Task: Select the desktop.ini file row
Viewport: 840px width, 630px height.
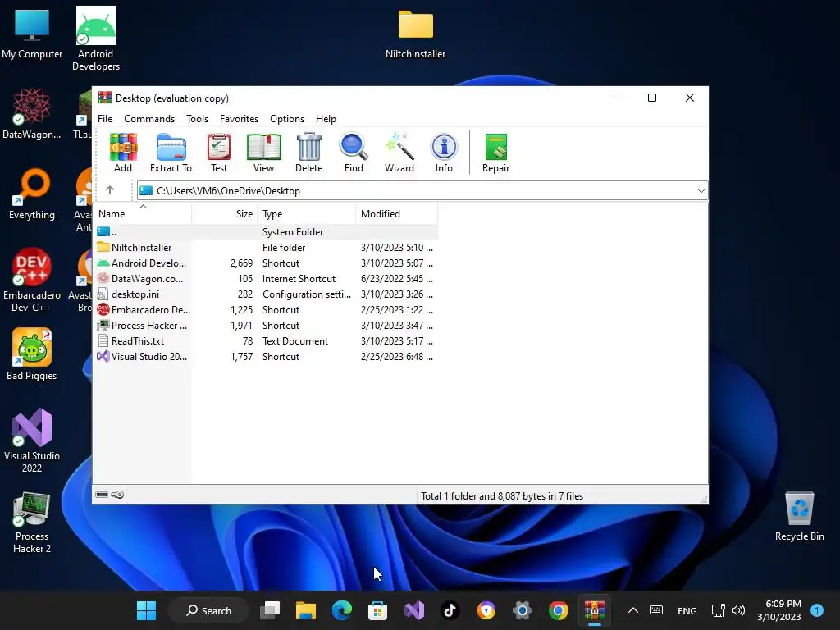Action: (x=267, y=294)
